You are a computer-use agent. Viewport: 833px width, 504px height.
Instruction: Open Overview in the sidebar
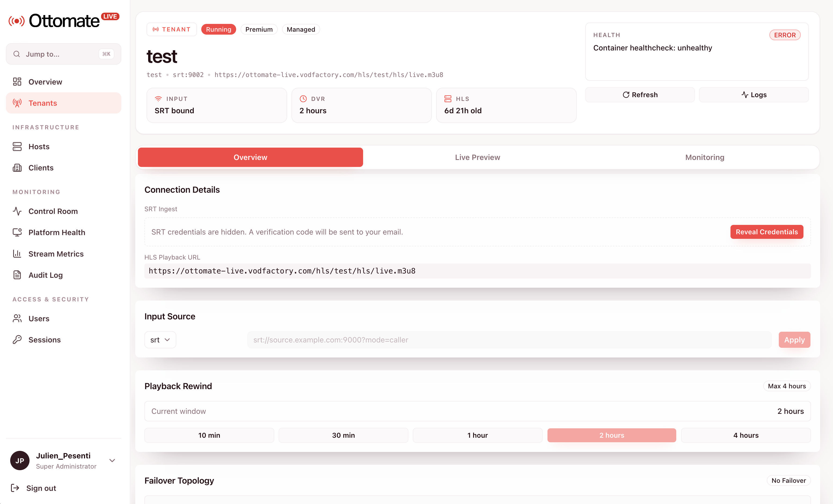tap(64, 82)
